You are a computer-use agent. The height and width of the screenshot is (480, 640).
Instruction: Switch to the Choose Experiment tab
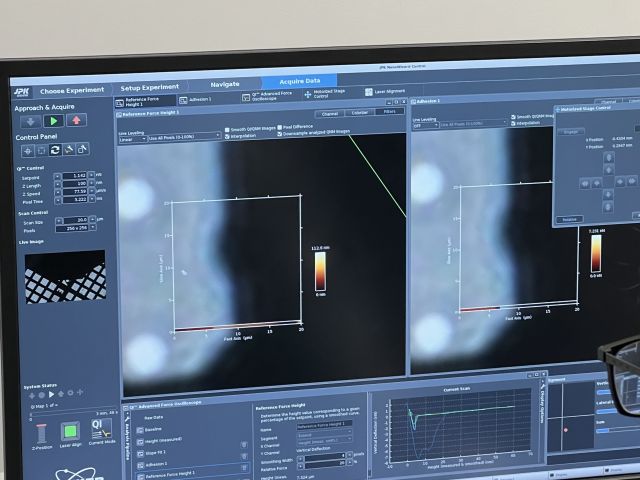pyautogui.click(x=72, y=91)
